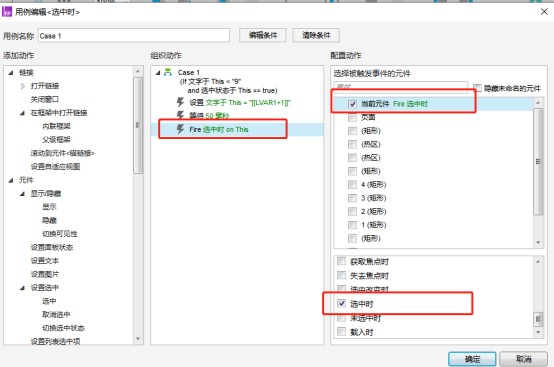Check the 页面 checkbox
554x367 pixels.
(352, 117)
